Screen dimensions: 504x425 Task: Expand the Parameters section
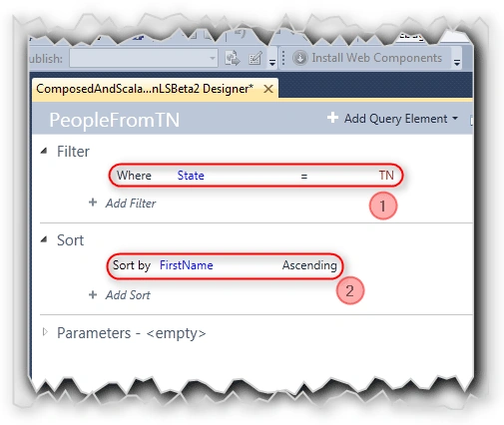(x=45, y=332)
